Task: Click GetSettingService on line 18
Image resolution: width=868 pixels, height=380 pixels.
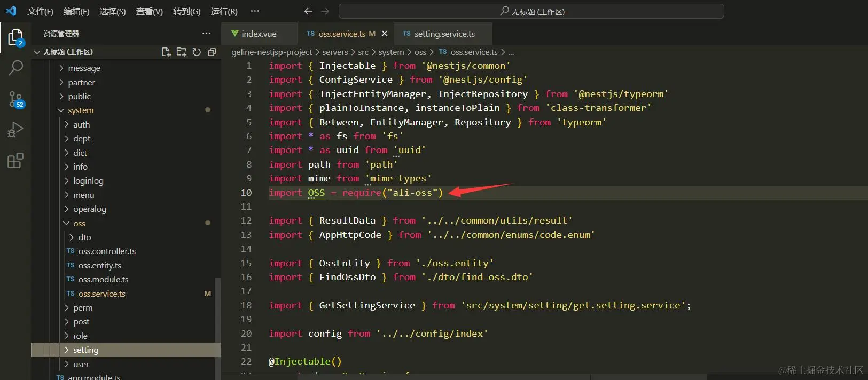Action: [x=367, y=305]
